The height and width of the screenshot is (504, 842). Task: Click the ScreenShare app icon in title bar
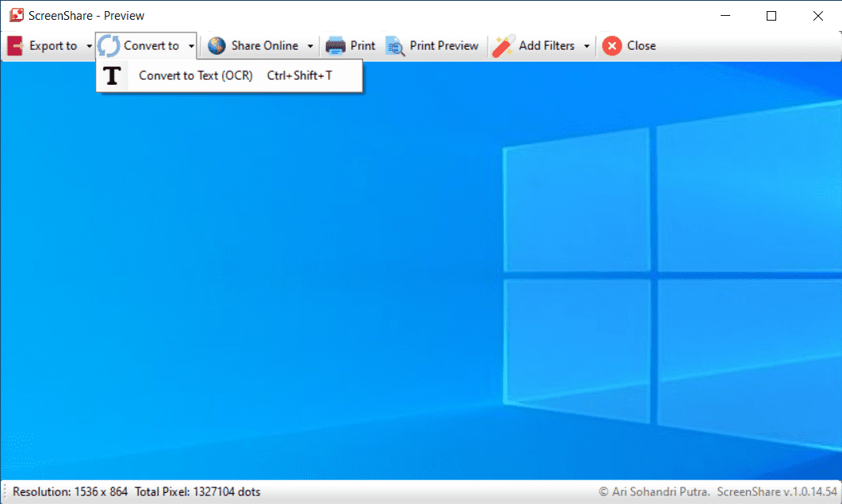point(17,15)
